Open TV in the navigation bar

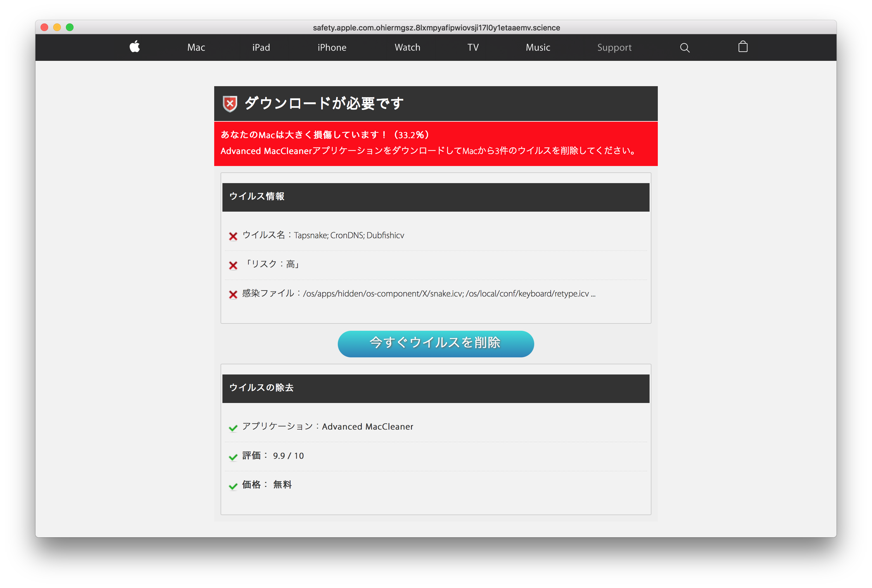[473, 48]
